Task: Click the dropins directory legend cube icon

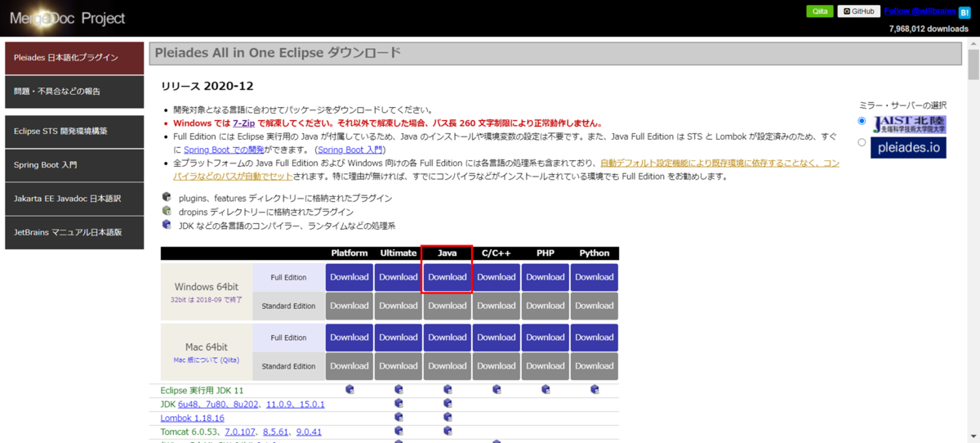Action: (x=167, y=211)
